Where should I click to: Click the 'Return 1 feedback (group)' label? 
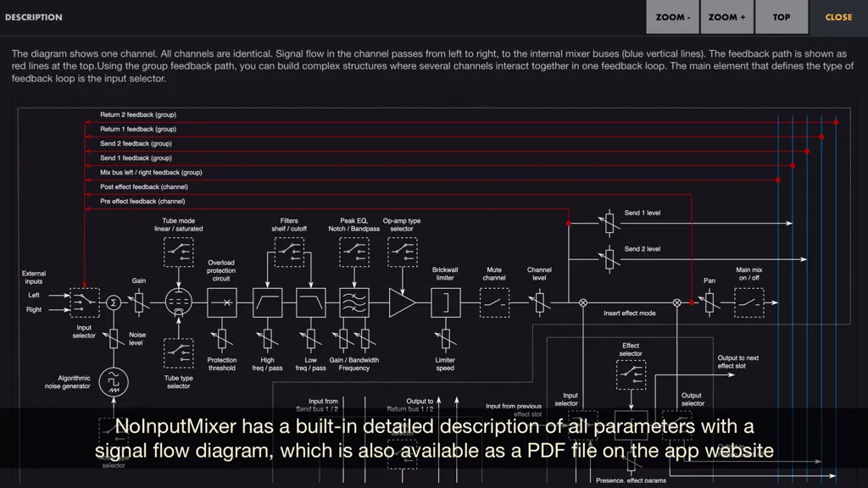138,129
